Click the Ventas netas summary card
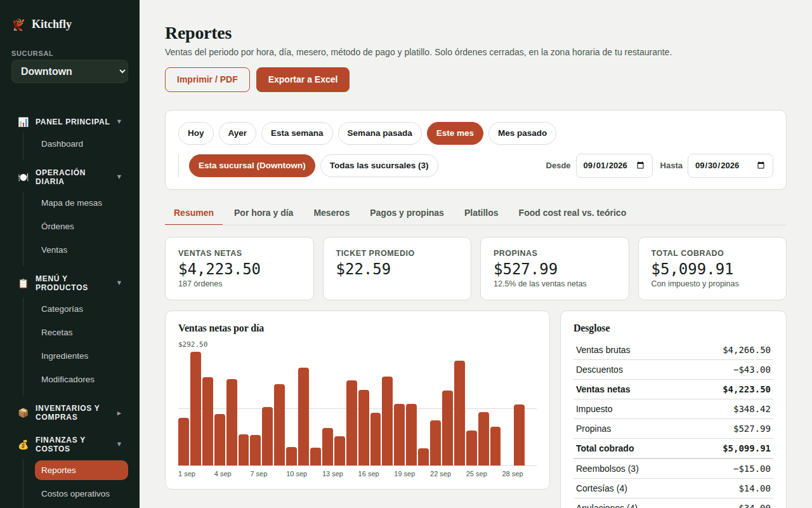Viewport: 812px width, 508px height. point(239,269)
